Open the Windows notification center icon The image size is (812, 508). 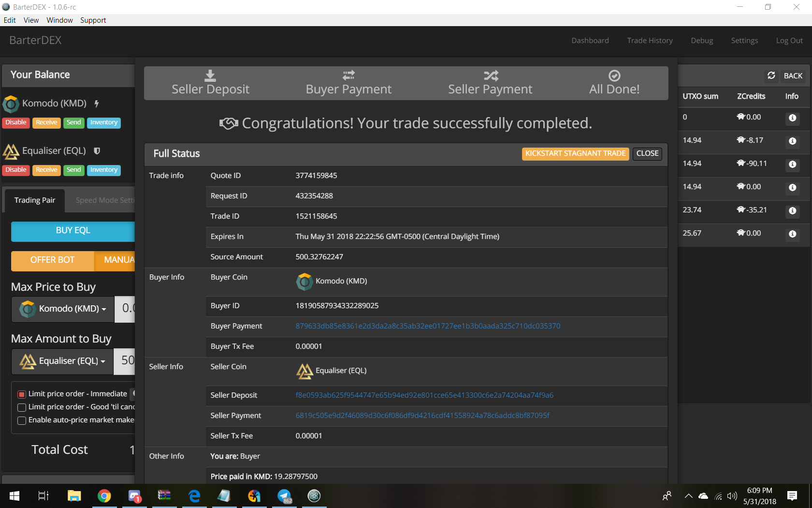(792, 496)
